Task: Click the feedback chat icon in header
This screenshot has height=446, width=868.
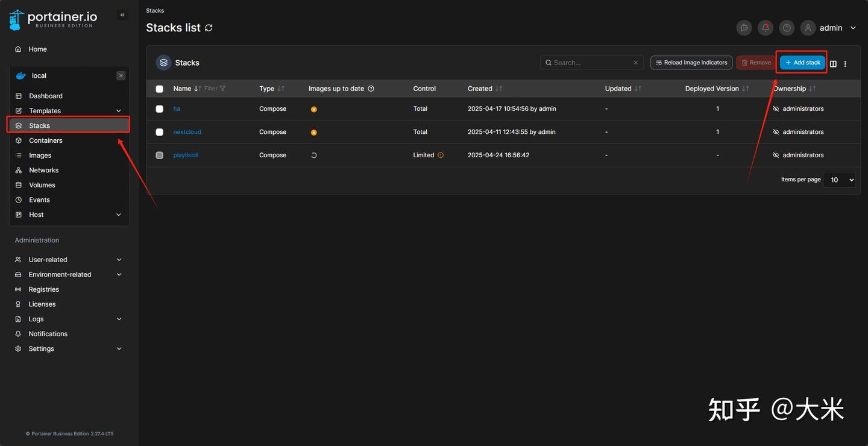Action: point(744,28)
